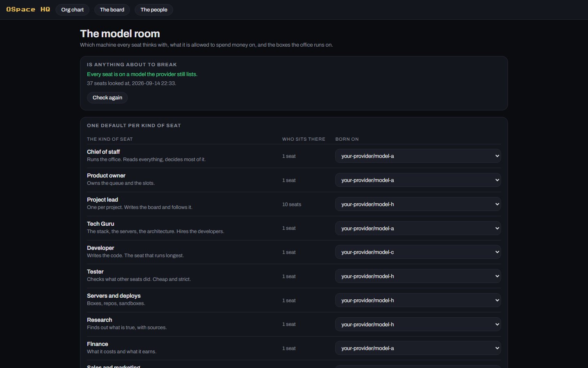Open the Tester model dropdown
Viewport: 588px width, 368px height.
418,276
